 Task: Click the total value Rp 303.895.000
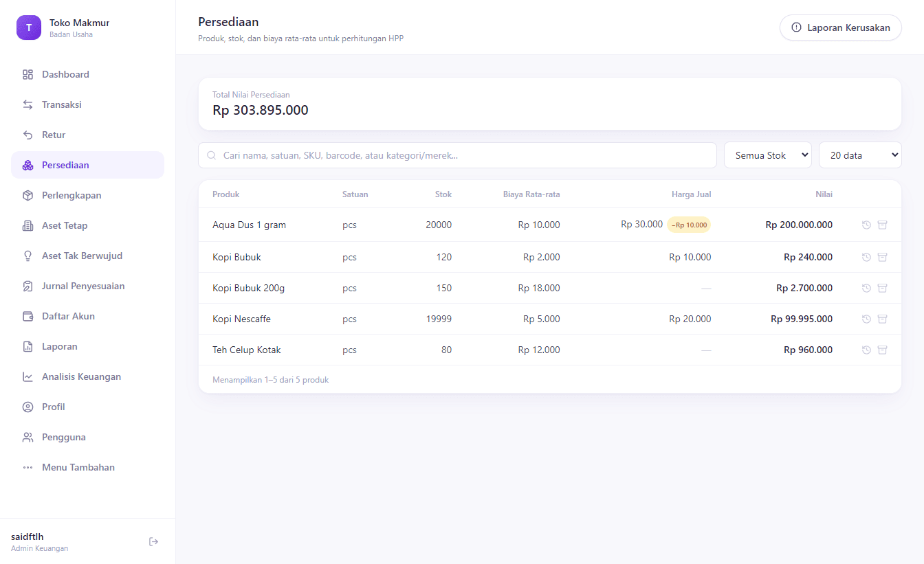click(x=261, y=110)
